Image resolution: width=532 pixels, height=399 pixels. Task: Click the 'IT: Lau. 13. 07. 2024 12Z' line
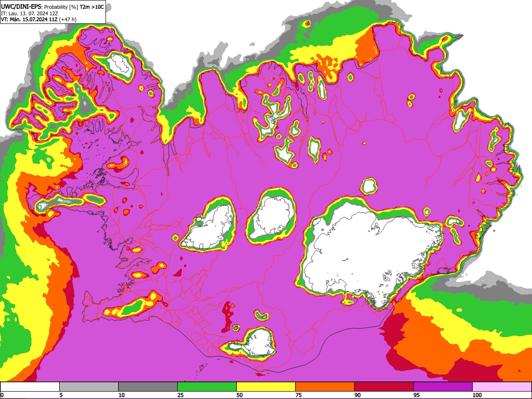30,13
